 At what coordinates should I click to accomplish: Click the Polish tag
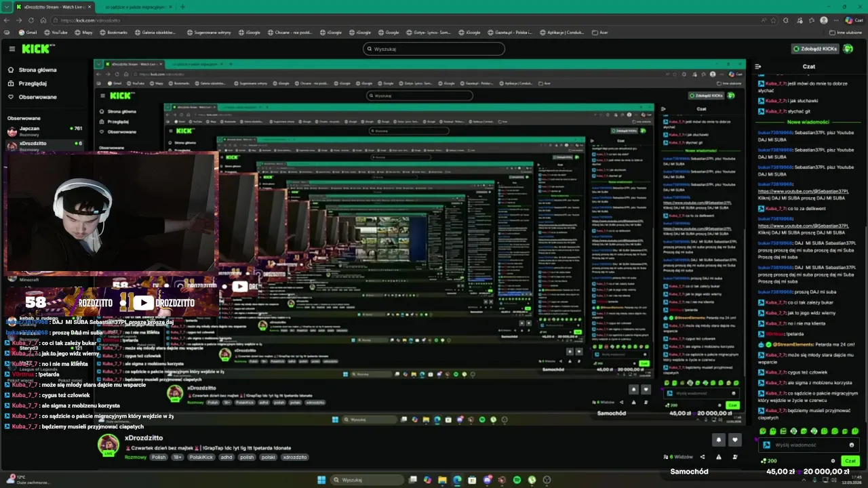point(159,457)
